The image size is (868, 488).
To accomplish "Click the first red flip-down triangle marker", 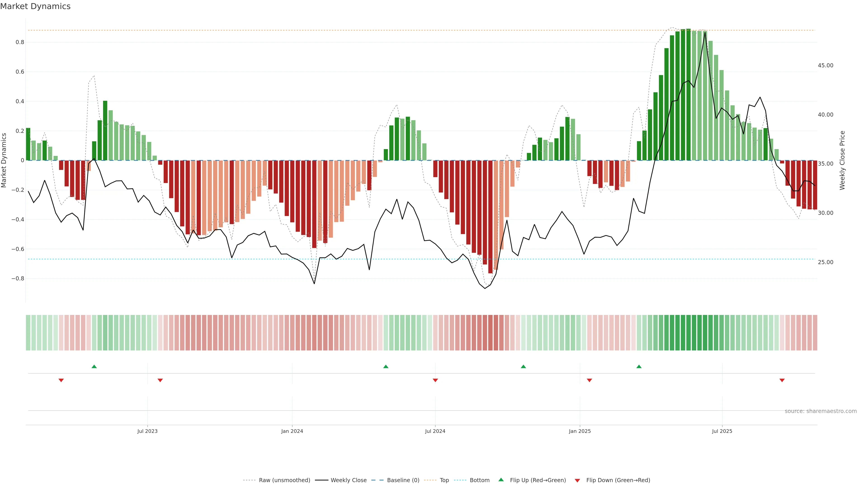I will tap(61, 380).
